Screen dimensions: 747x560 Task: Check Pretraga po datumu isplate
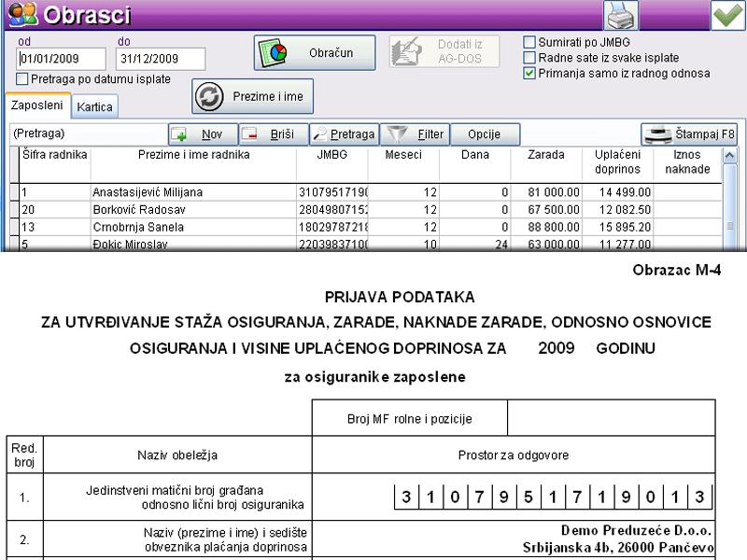point(23,79)
